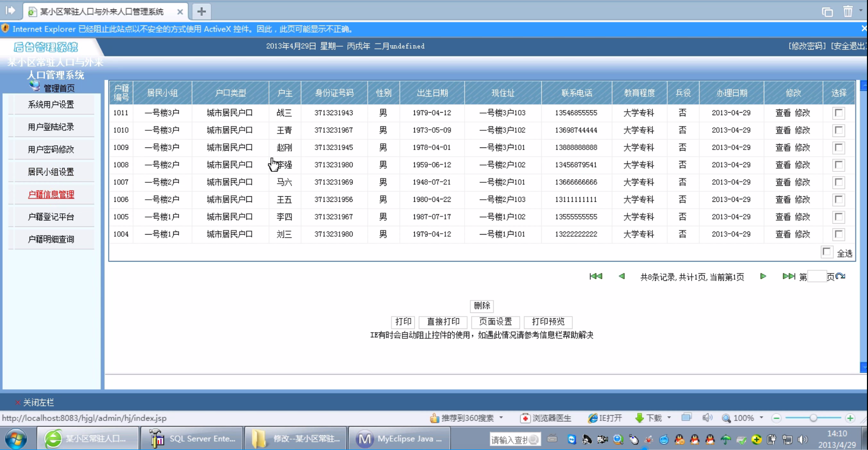Select checkbox for record 1010
This screenshot has width=868, height=450.
[838, 130]
